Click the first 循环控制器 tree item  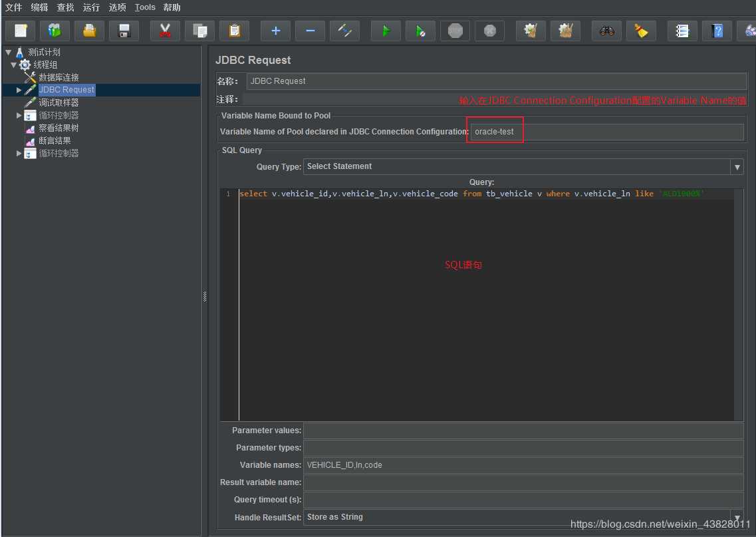59,115
